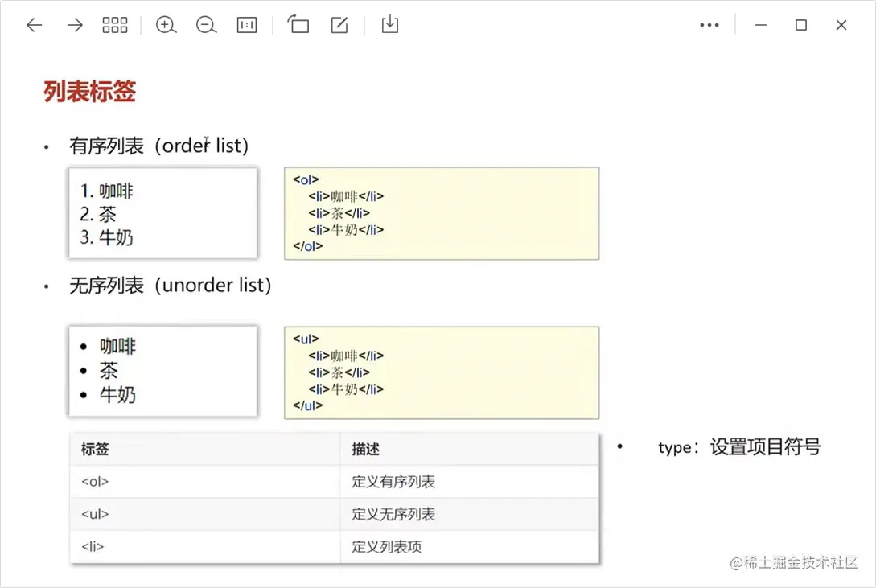Go to the next image with forward arrow
The image size is (876, 588).
click(74, 25)
